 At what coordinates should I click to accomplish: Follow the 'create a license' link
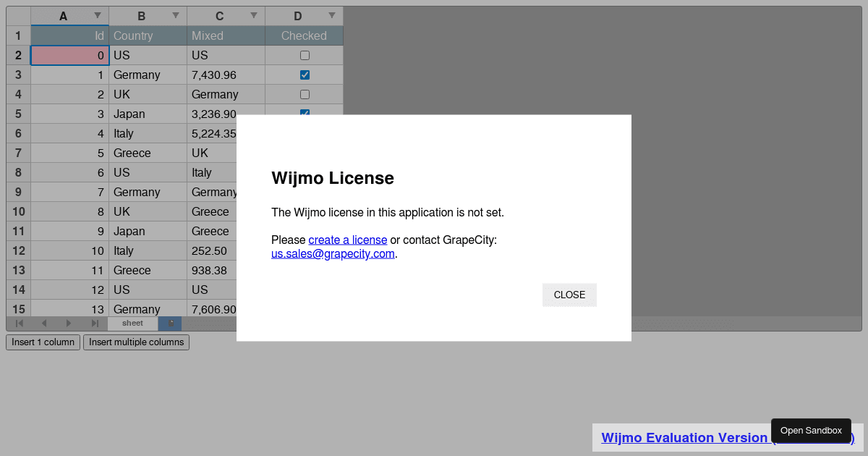pyautogui.click(x=348, y=240)
